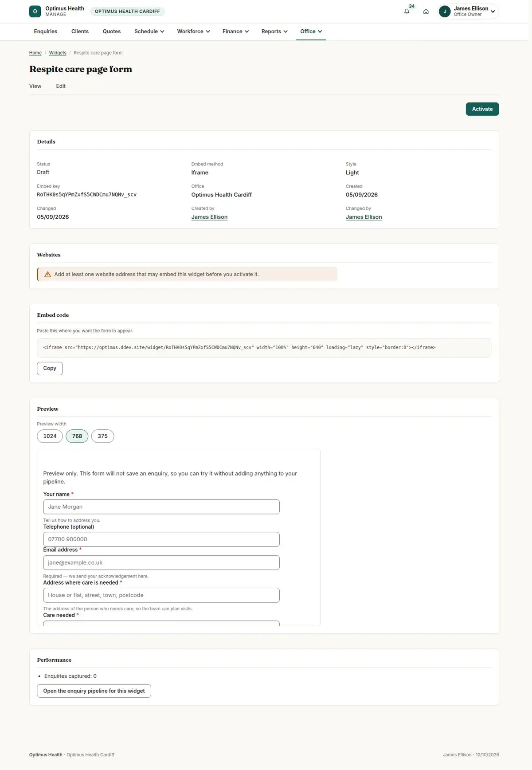Click the Activate button
Screen dimensions: 532x770
482,109
